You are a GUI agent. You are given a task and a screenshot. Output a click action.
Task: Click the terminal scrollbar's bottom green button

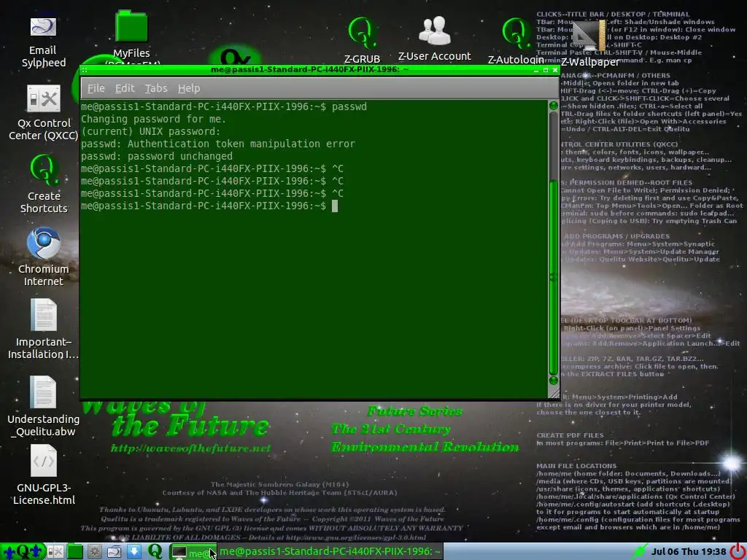553,381
